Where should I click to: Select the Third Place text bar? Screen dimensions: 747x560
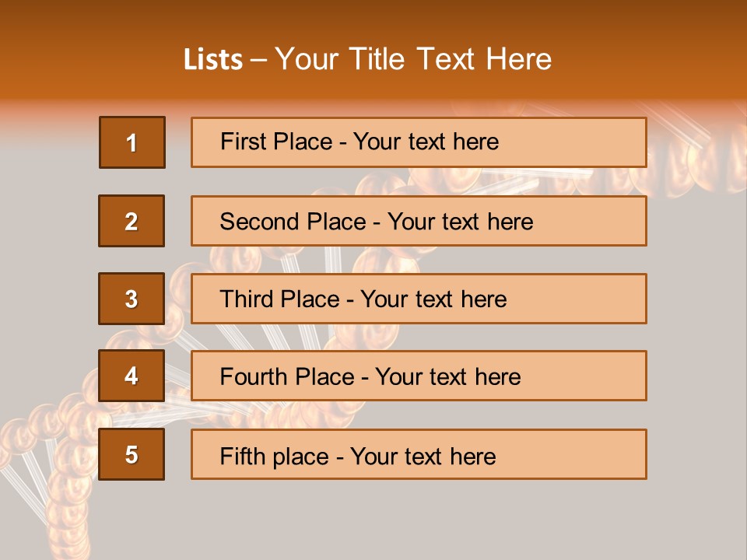coord(419,299)
